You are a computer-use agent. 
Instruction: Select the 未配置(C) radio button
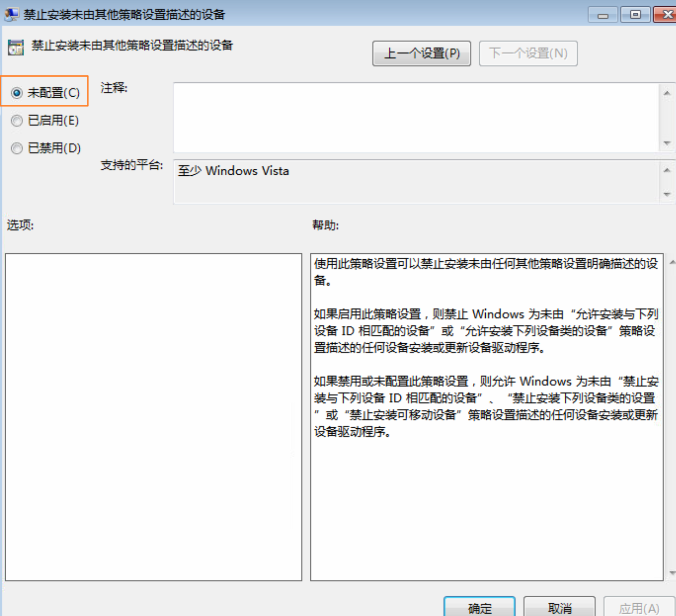pos(17,93)
